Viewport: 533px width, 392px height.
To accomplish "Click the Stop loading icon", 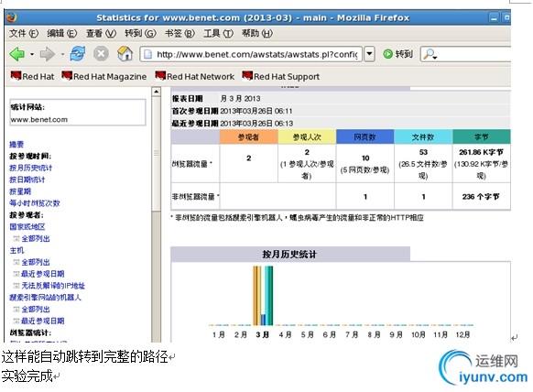I will pyautogui.click(x=101, y=54).
